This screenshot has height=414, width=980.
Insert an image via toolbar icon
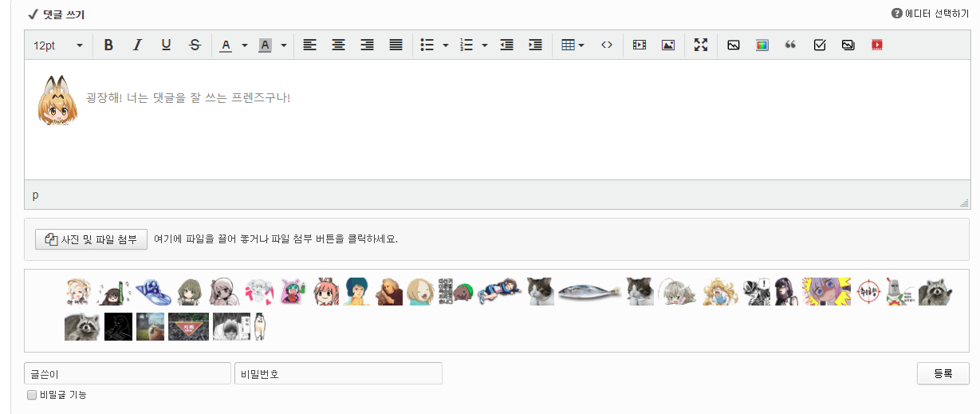668,45
